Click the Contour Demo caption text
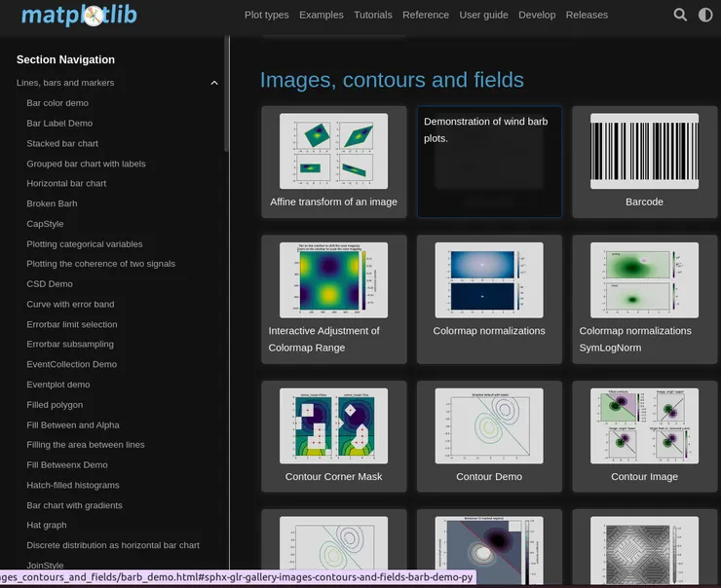 [489, 477]
